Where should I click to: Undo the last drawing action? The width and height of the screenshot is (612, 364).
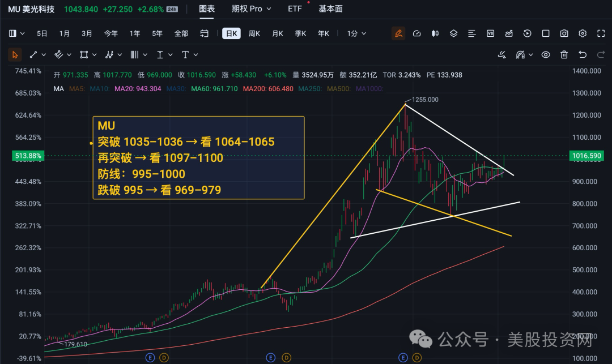pyautogui.click(x=583, y=54)
